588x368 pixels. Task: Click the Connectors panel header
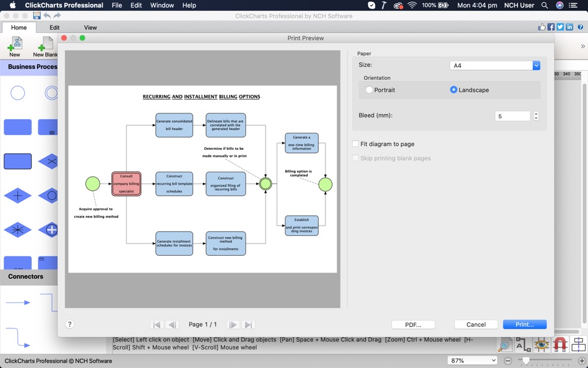[29, 277]
